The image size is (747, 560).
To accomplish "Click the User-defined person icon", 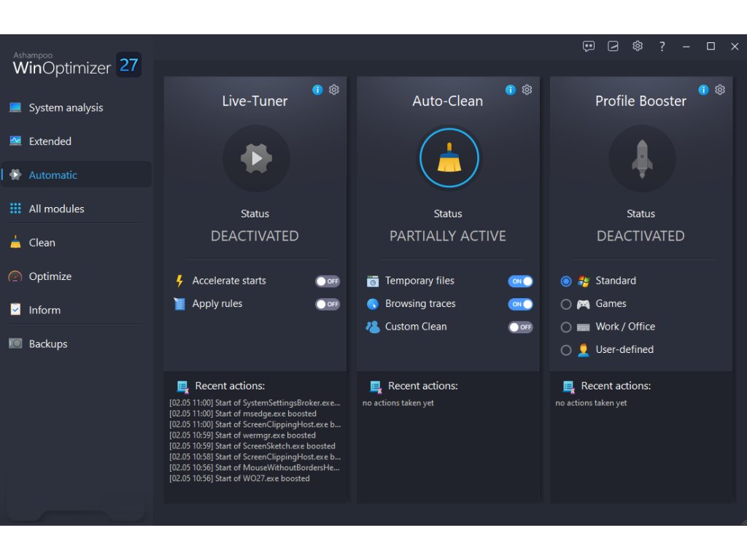I will pyautogui.click(x=584, y=350).
